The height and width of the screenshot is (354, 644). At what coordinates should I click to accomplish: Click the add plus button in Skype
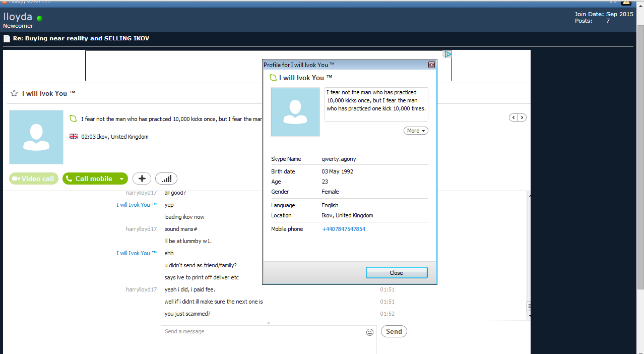[x=142, y=179]
